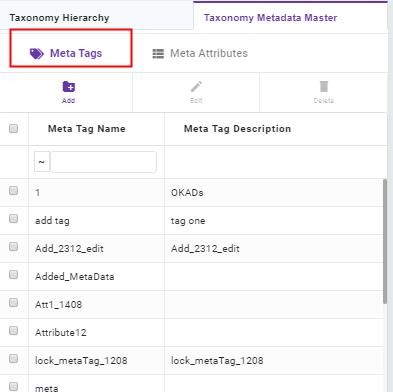Check the box for add tag row
Image resolution: width=393 pixels, height=392 pixels.
click(13, 219)
